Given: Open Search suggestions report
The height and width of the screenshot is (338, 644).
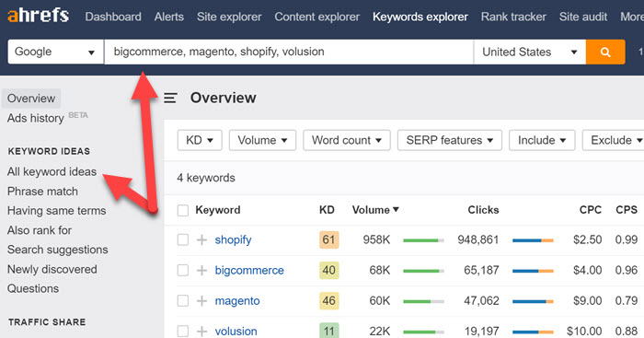Looking at the screenshot, I should pyautogui.click(x=57, y=250).
